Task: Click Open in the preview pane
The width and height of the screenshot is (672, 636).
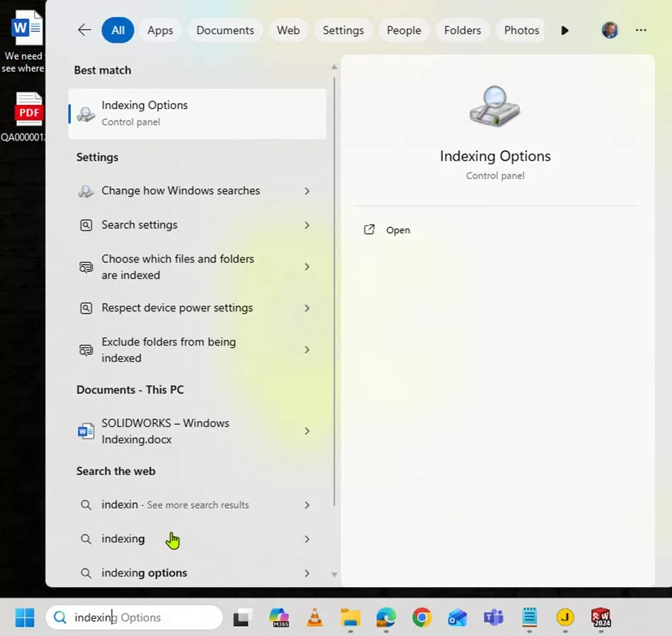Action: coord(397,230)
